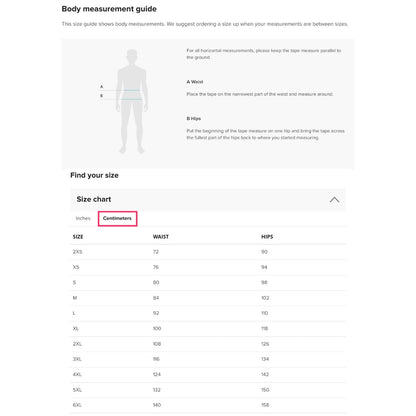Click the WAIST column header
Viewport: 416px width, 416px height.
[161, 237]
